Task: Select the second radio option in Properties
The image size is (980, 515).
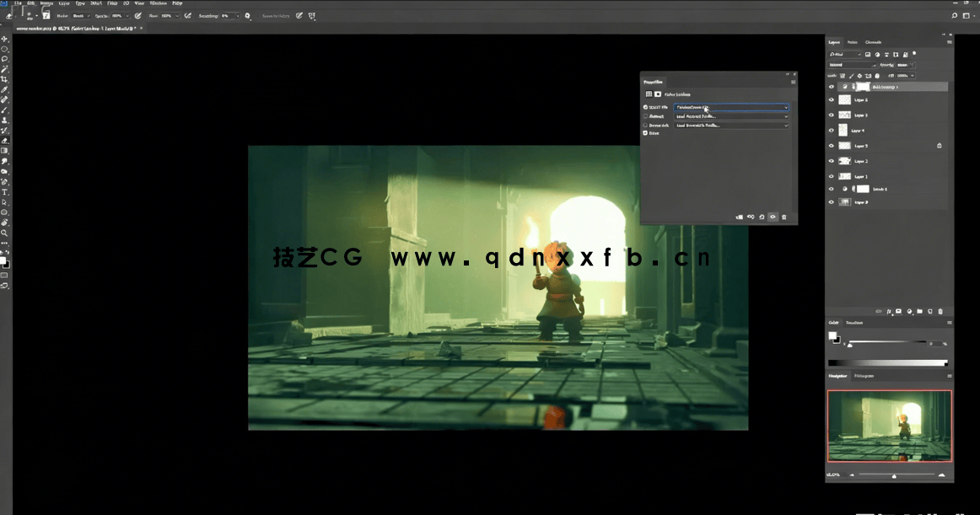Action: [645, 116]
